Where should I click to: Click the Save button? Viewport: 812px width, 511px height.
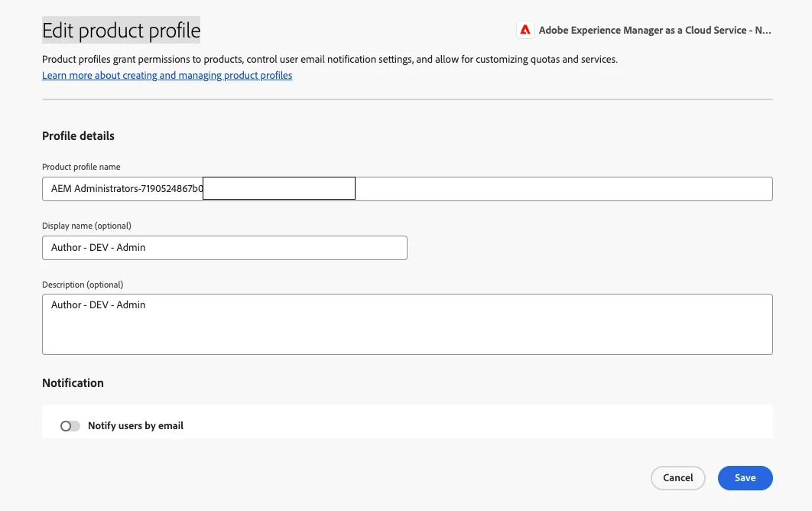point(745,478)
